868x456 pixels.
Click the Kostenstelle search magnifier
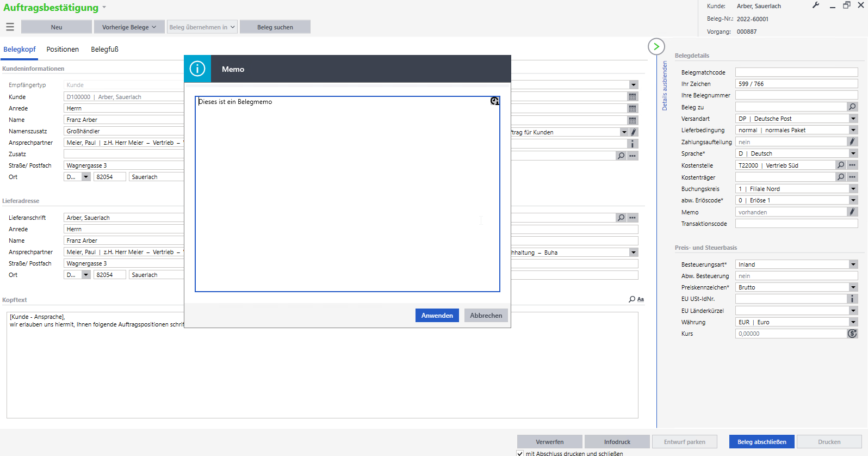click(841, 165)
